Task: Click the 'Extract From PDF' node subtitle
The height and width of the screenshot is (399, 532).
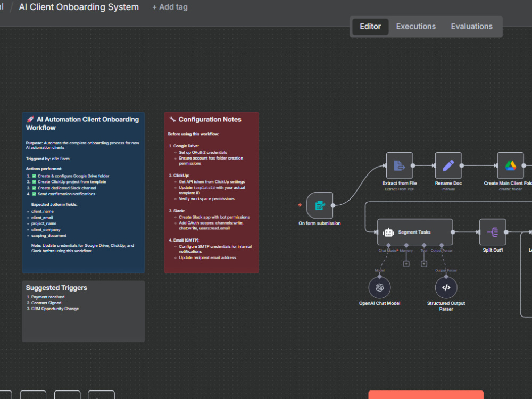Action: tap(400, 189)
